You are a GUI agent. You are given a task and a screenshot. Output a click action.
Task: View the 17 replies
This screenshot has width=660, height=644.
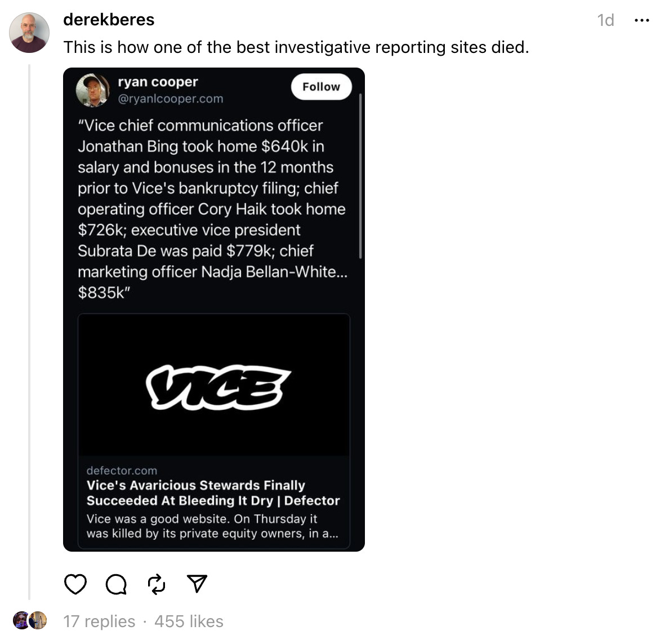coord(99,621)
